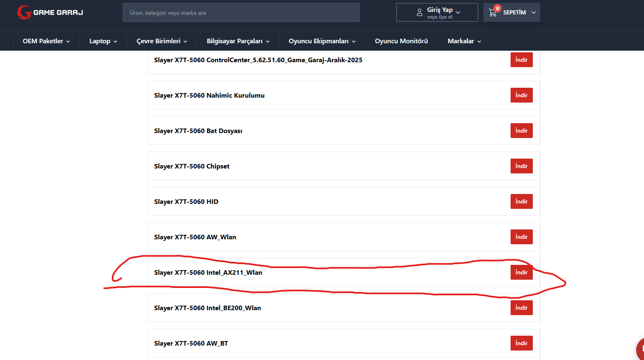Select the text 'Slayer X7T-5060 Chipset'
Image resolution: width=644 pixels, height=360 pixels.
pos(192,166)
